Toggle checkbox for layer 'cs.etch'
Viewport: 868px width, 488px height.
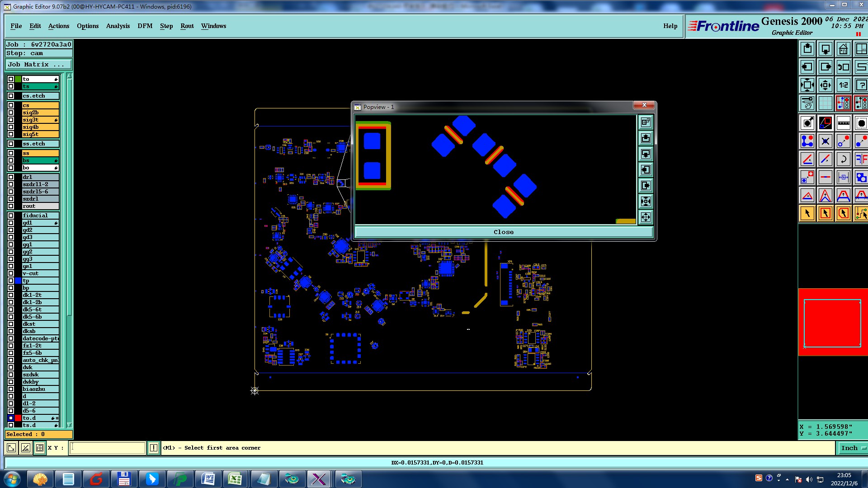pos(11,96)
